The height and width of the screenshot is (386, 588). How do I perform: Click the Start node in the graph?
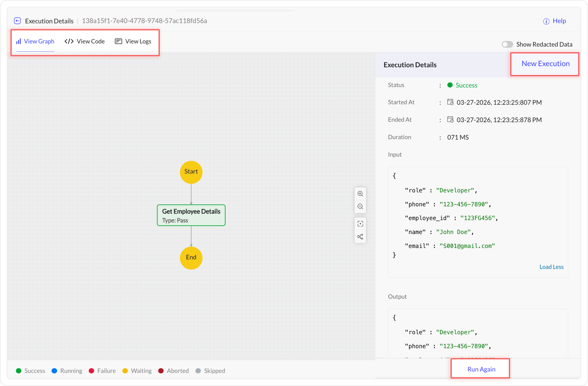pos(191,172)
